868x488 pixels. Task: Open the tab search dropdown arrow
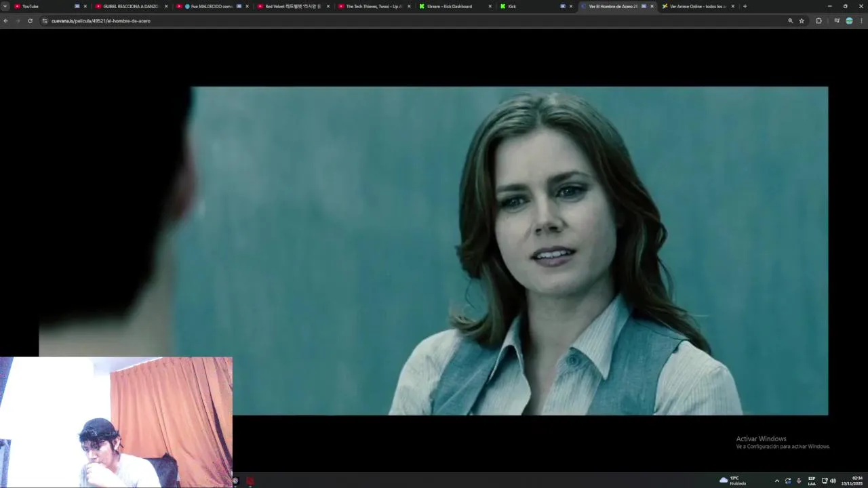point(5,6)
